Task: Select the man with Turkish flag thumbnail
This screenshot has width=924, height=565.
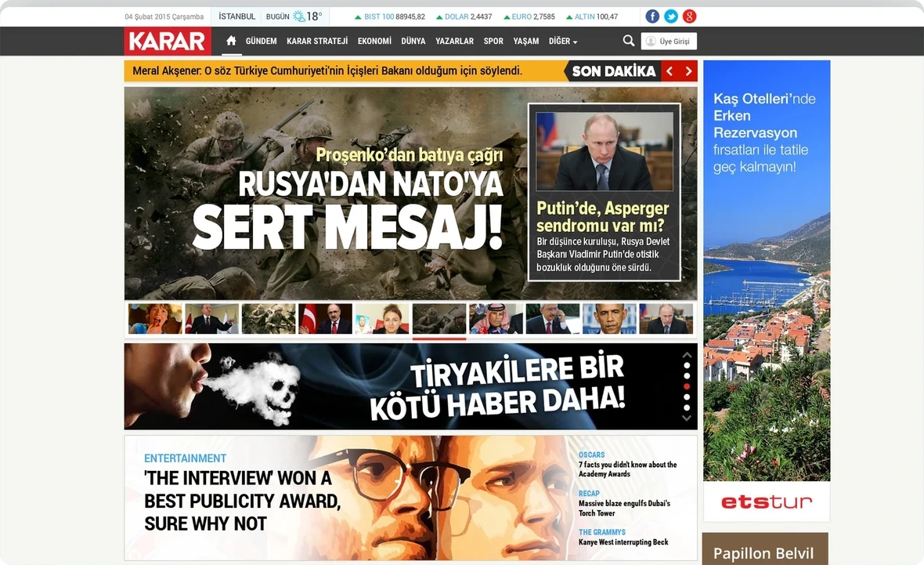Action: point(325,319)
